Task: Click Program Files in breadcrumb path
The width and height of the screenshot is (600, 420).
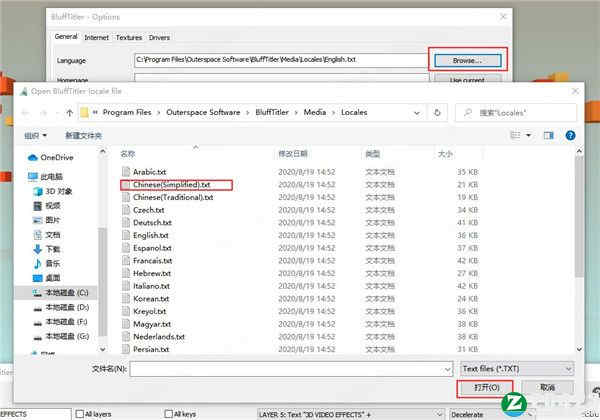Action: click(x=127, y=112)
